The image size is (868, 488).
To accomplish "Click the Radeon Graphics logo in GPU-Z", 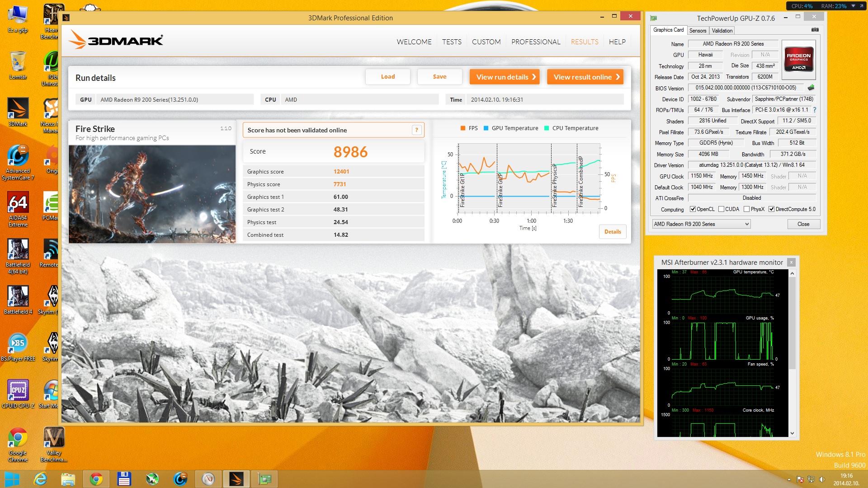I will 799,59.
